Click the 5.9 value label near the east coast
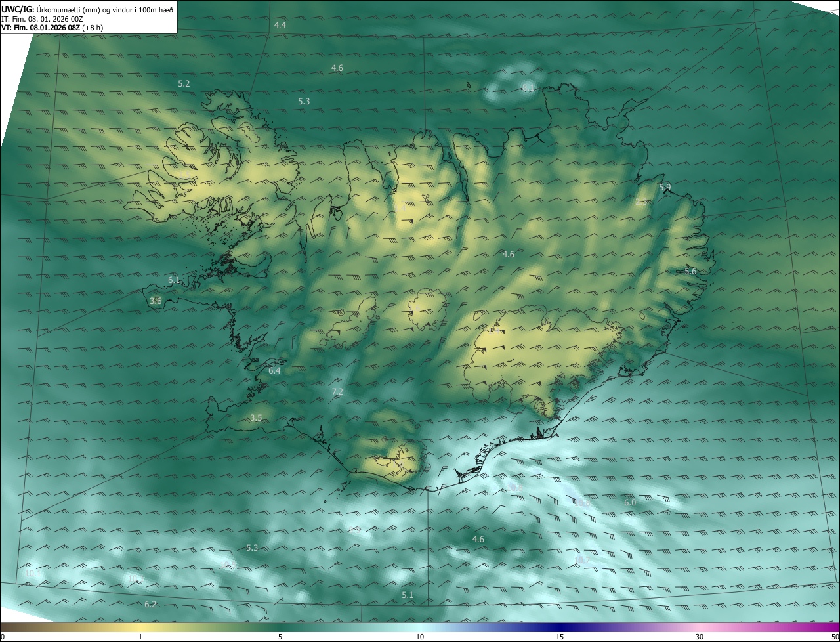 coord(665,188)
